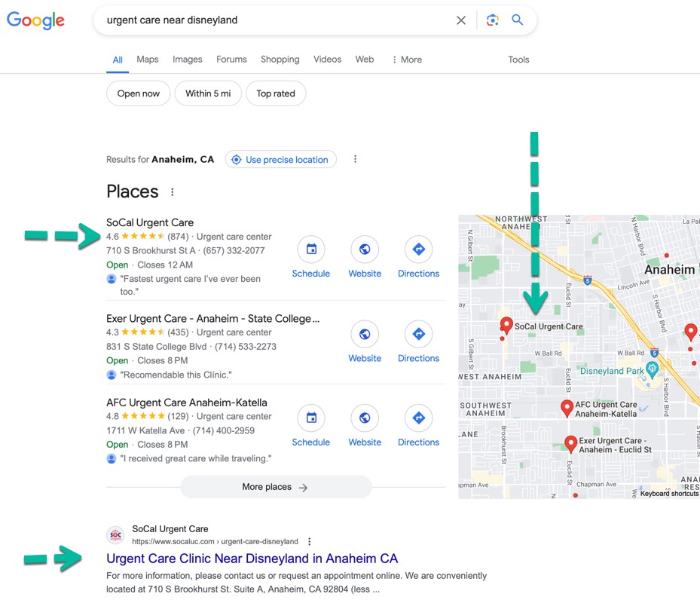Click the Directions icon for AFC Urgent Care
The image size is (700, 606).
point(418,418)
